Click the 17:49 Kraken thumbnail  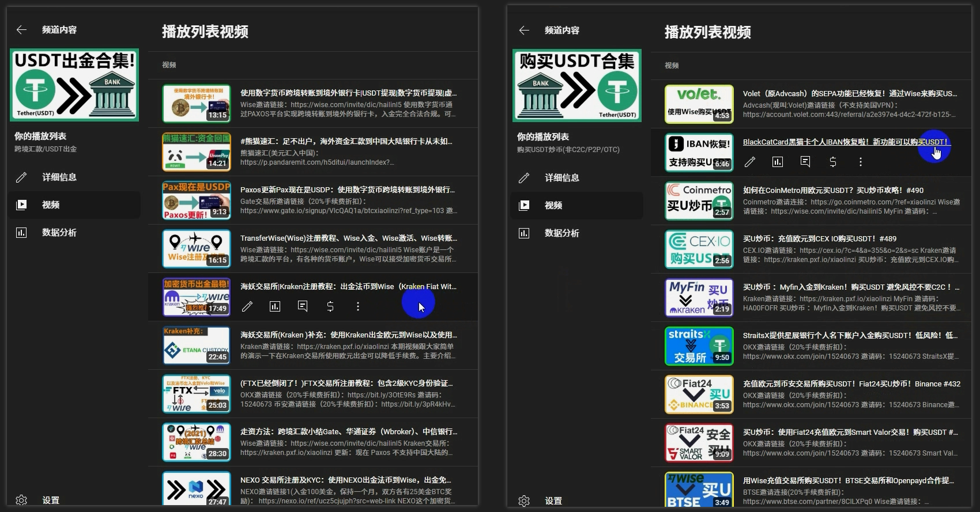click(x=197, y=297)
